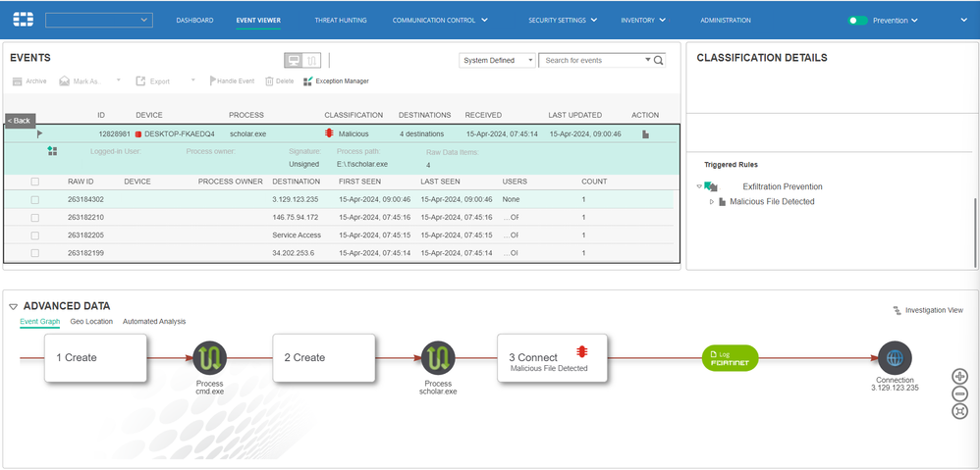Viewport: 980px width, 470px height.
Task: Open the Security Settings menu
Action: [x=563, y=20]
